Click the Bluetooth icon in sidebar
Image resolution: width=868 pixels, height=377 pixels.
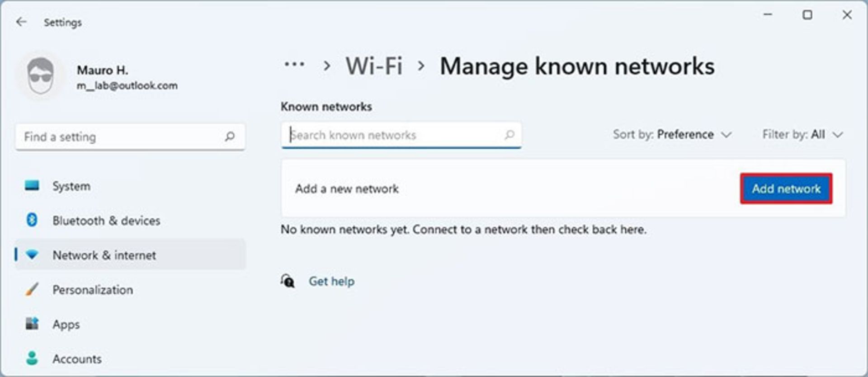coord(32,220)
